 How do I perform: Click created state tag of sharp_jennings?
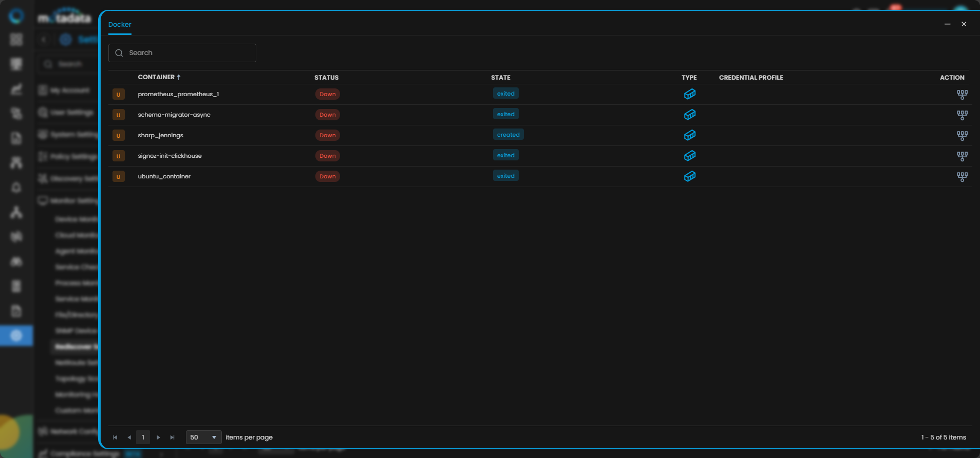[508, 135]
